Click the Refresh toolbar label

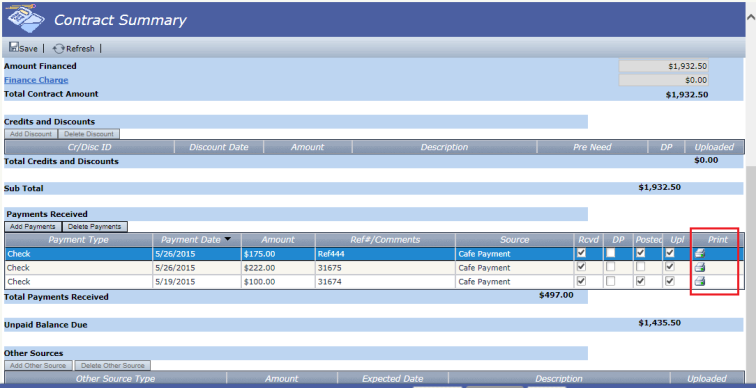coord(81,49)
